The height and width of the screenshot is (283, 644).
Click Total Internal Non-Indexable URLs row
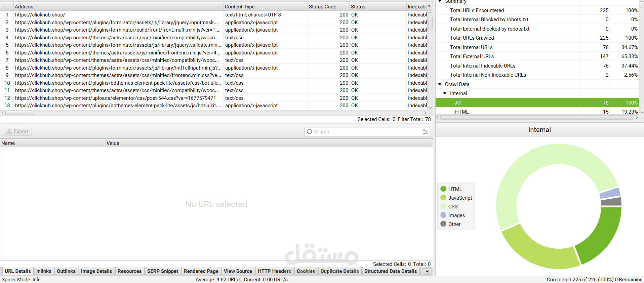click(537, 75)
